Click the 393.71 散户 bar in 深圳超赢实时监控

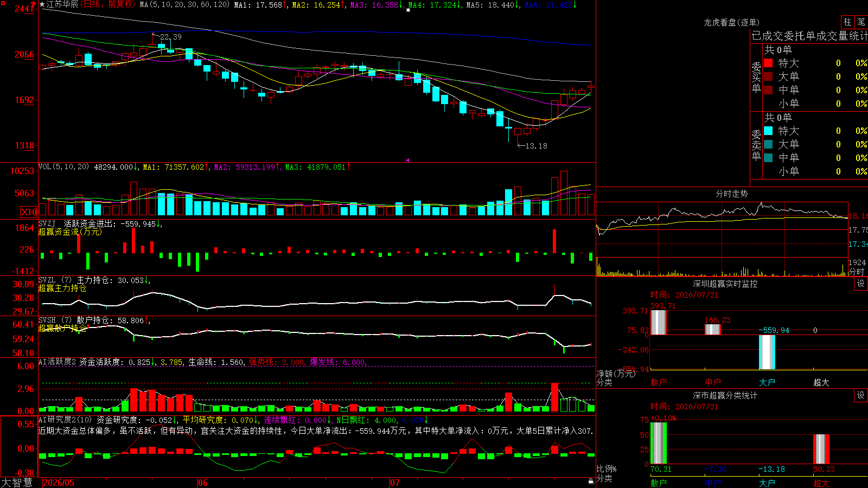(659, 322)
